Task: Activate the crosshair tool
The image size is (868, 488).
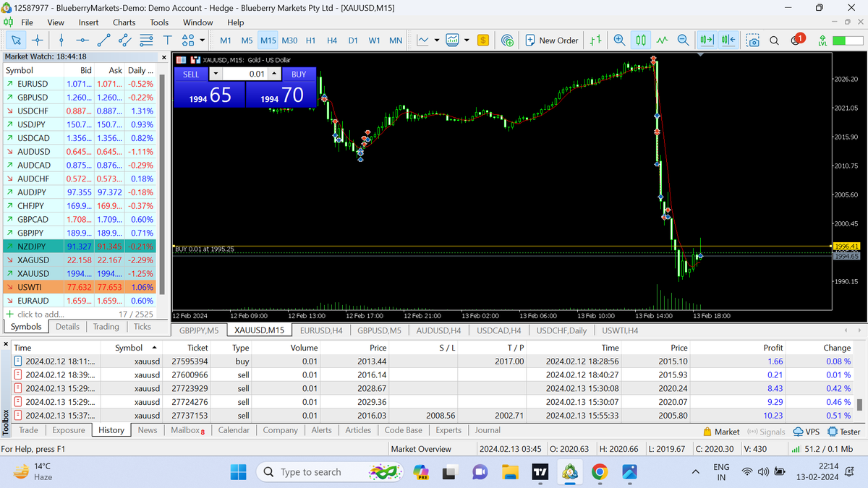Action: (37, 40)
